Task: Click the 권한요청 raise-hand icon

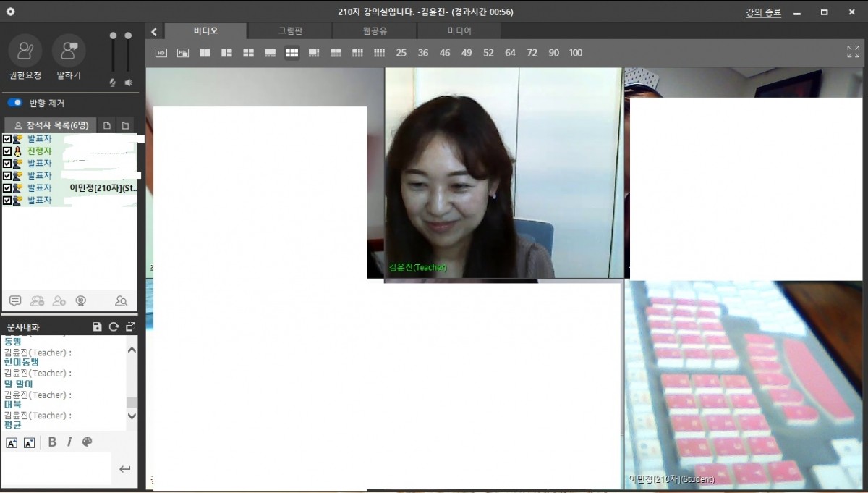Action: (25, 51)
